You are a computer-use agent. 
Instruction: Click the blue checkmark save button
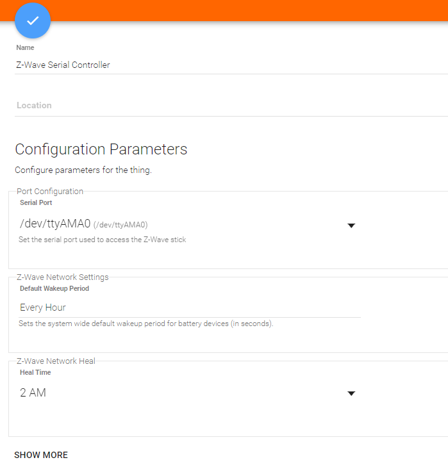click(x=33, y=21)
